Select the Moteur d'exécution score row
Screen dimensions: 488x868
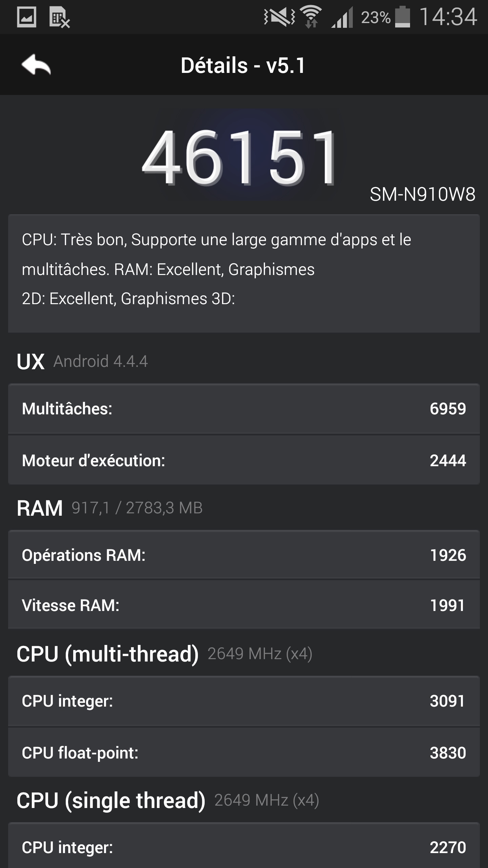[244, 460]
